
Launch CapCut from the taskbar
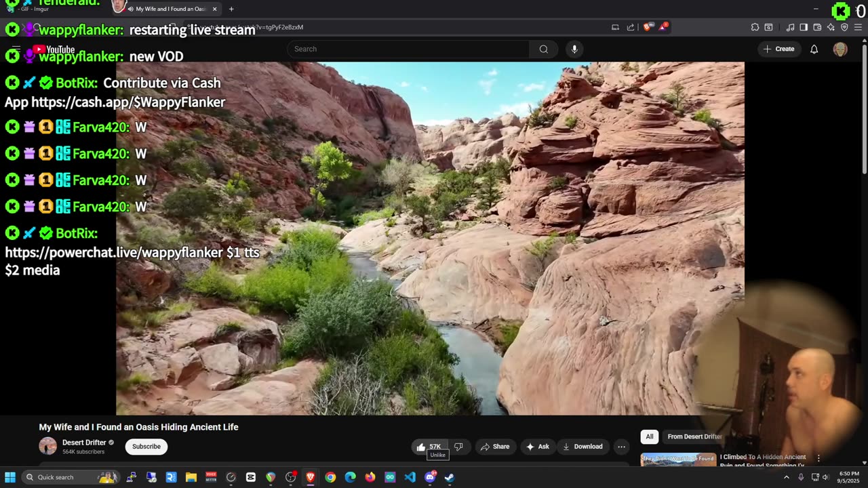click(x=251, y=477)
